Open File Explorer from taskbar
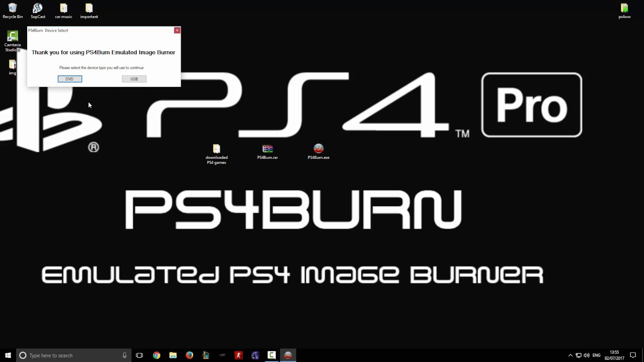 pos(173,355)
